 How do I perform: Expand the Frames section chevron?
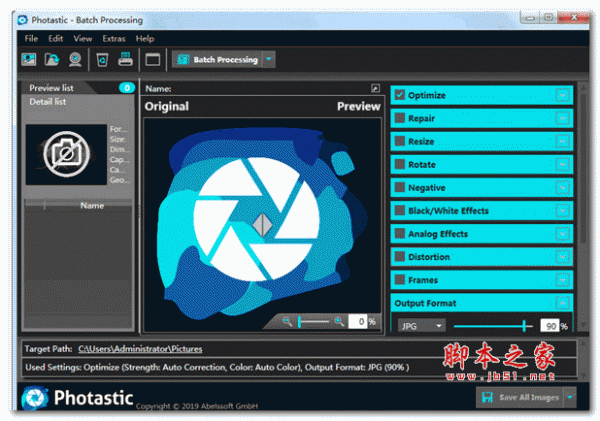coord(562,280)
